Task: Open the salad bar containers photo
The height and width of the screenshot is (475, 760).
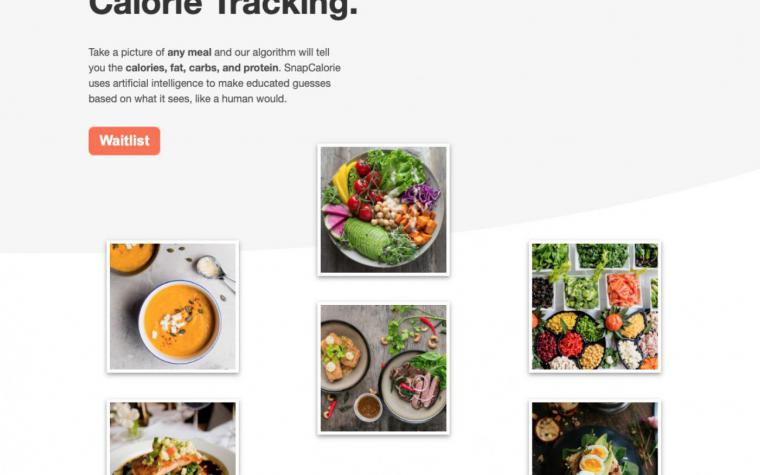Action: point(595,307)
